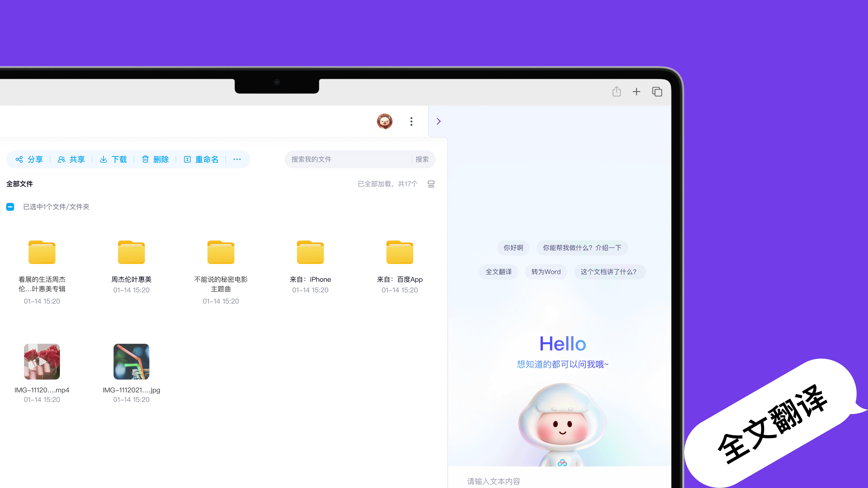Open the IMG-11120….mp4 video thumbnail
This screenshot has width=868, height=488.
point(42,362)
